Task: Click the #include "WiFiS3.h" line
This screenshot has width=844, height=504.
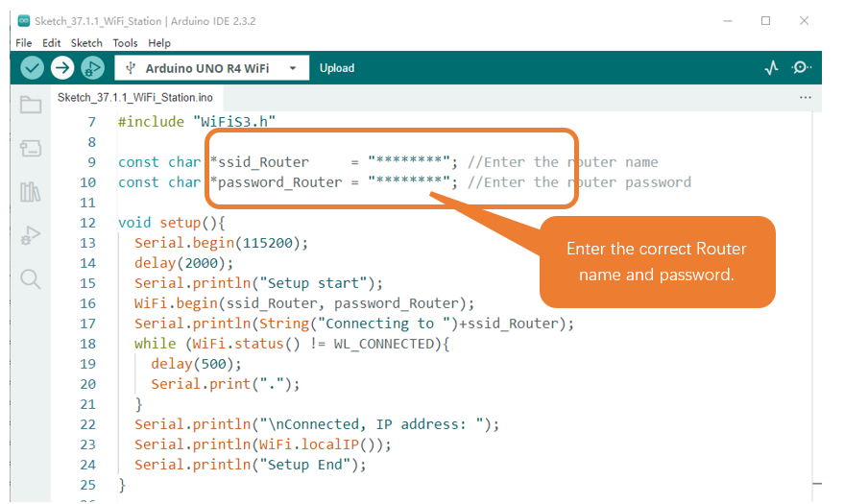Action: 197,122
